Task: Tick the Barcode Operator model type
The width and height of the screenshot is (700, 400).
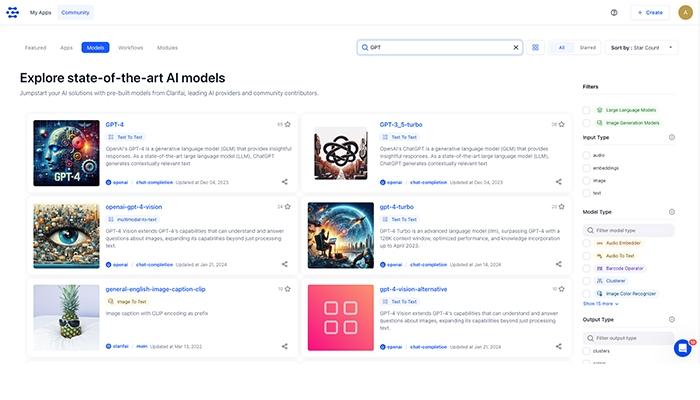Action: (586, 268)
